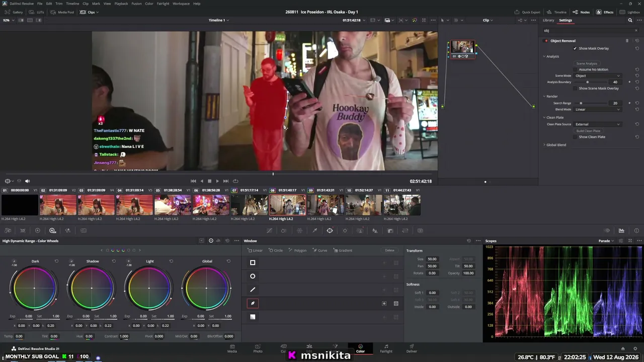The height and width of the screenshot is (362, 644).
Task: Show the Nodes panel
Action: (x=581, y=12)
